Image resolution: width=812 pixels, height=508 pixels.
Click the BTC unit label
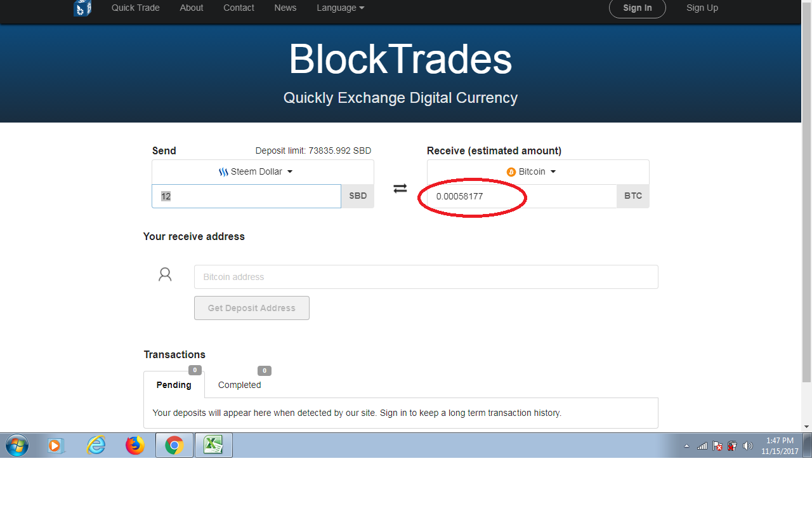point(633,196)
